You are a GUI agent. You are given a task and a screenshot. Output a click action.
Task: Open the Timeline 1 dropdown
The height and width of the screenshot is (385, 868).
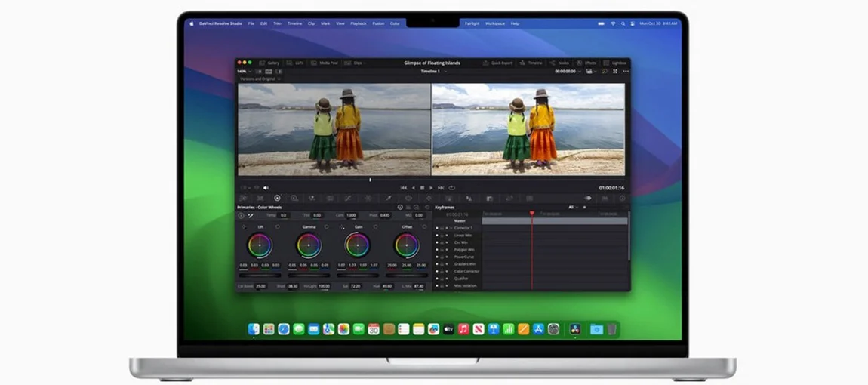click(x=432, y=71)
